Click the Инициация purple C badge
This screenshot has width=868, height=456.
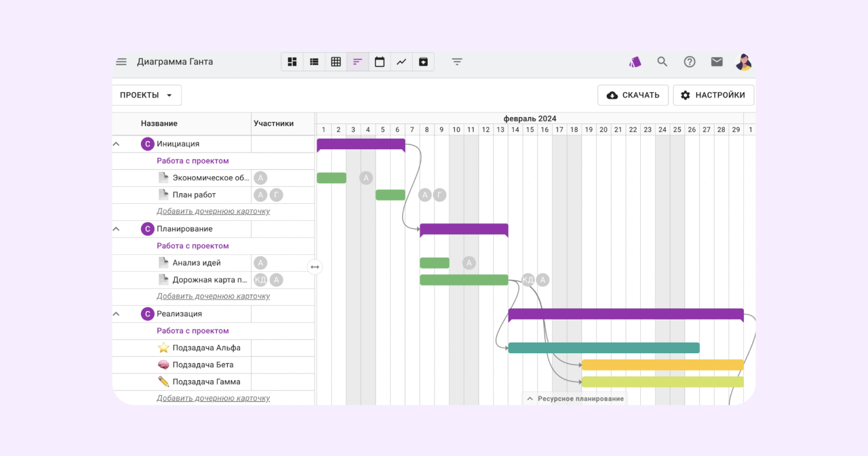point(147,144)
